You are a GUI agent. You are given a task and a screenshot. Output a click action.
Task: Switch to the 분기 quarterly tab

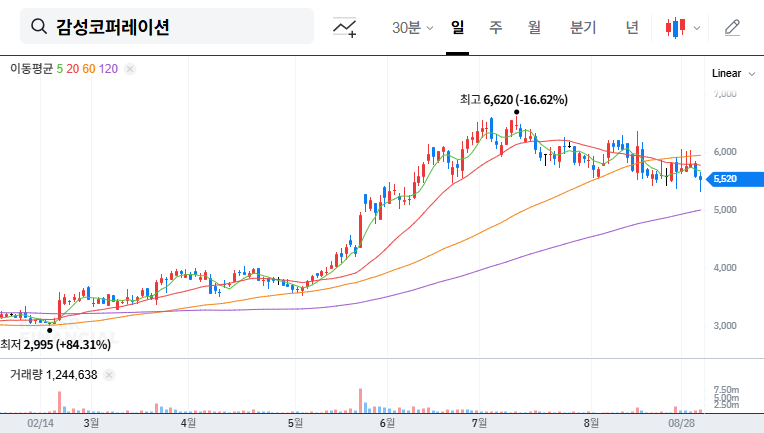click(x=583, y=27)
